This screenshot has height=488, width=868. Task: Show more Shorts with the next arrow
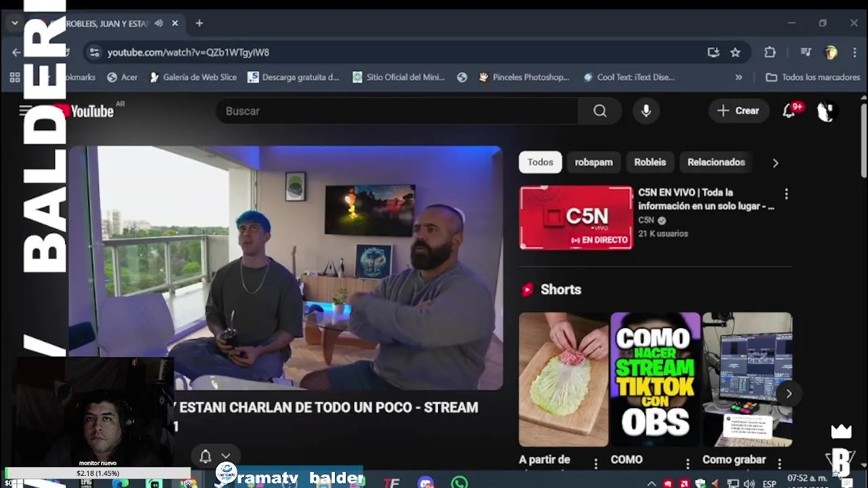(788, 393)
